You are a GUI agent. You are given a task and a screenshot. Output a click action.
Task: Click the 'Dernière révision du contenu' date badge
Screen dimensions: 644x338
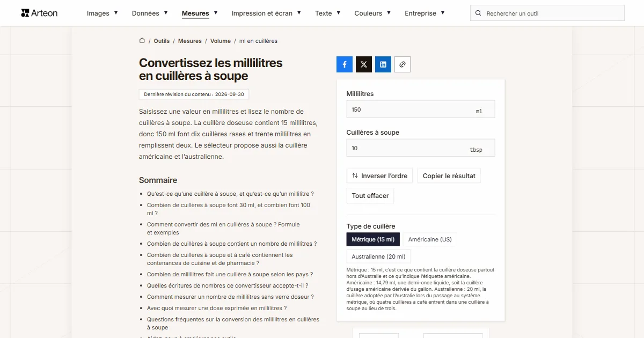click(x=194, y=94)
